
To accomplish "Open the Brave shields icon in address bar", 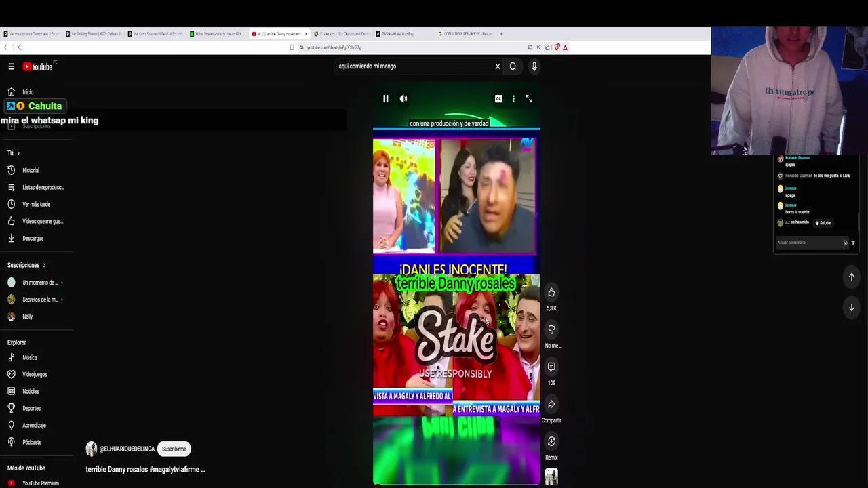I will pos(557,47).
